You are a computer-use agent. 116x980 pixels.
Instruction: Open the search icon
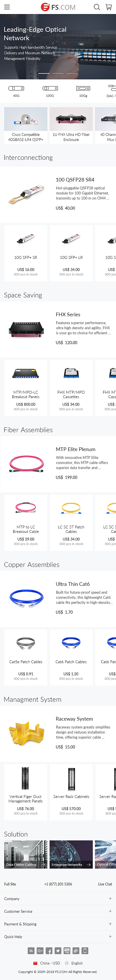(x=97, y=7)
